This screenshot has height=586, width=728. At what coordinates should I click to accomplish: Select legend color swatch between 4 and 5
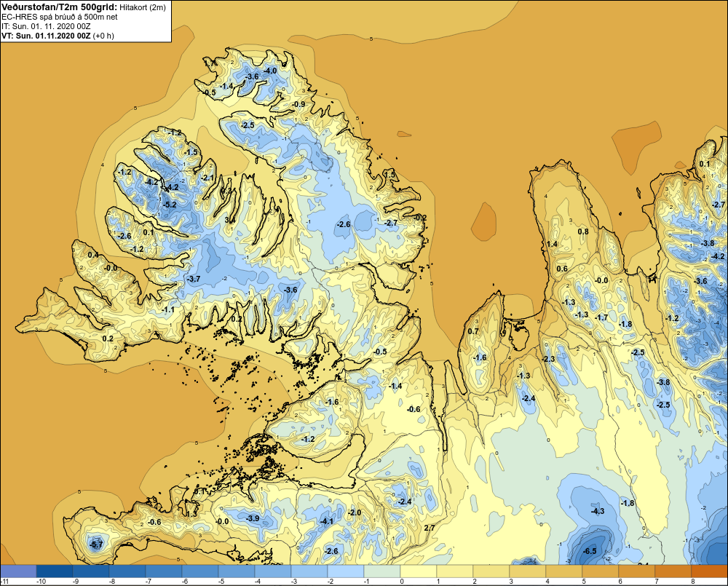click(564, 571)
